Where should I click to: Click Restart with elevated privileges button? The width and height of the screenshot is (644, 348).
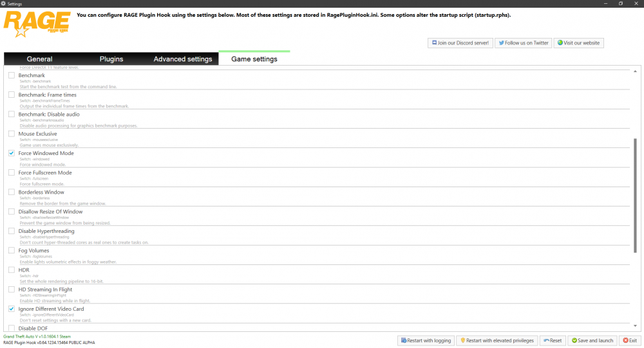pyautogui.click(x=497, y=340)
